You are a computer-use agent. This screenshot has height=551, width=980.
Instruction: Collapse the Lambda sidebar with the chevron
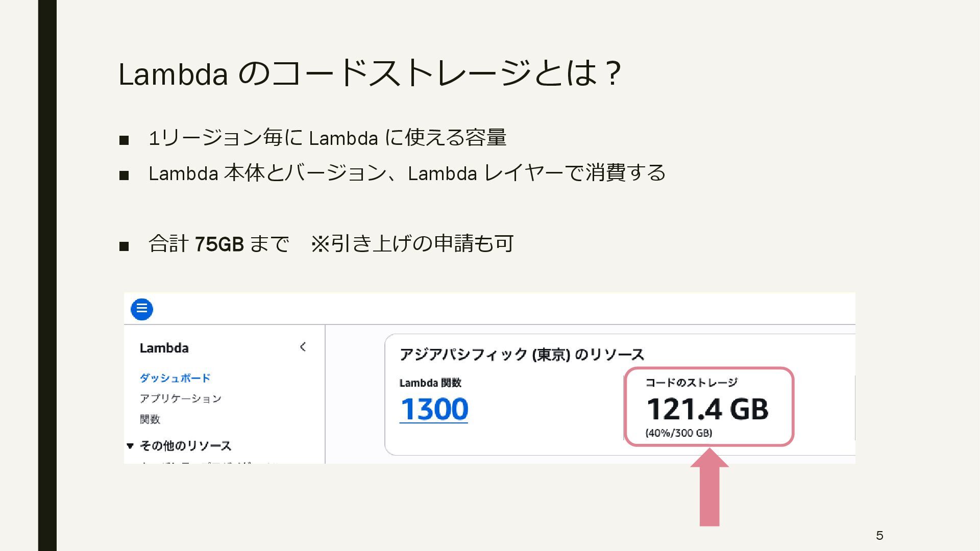click(x=303, y=347)
